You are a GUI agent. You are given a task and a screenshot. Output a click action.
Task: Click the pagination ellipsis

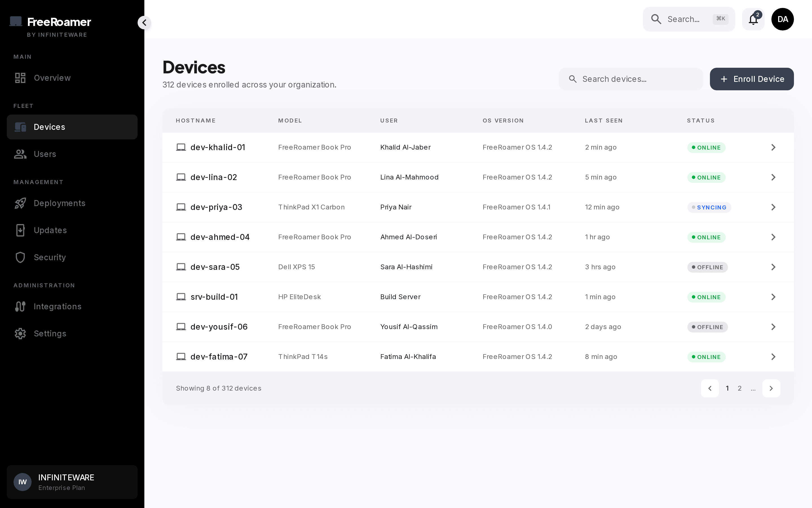pyautogui.click(x=753, y=389)
